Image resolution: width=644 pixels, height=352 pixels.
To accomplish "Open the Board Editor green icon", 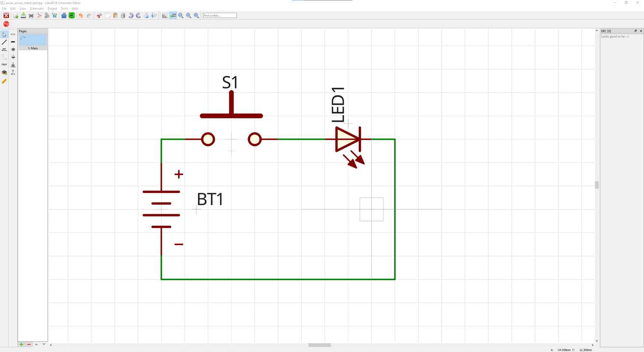I will tap(72, 16).
